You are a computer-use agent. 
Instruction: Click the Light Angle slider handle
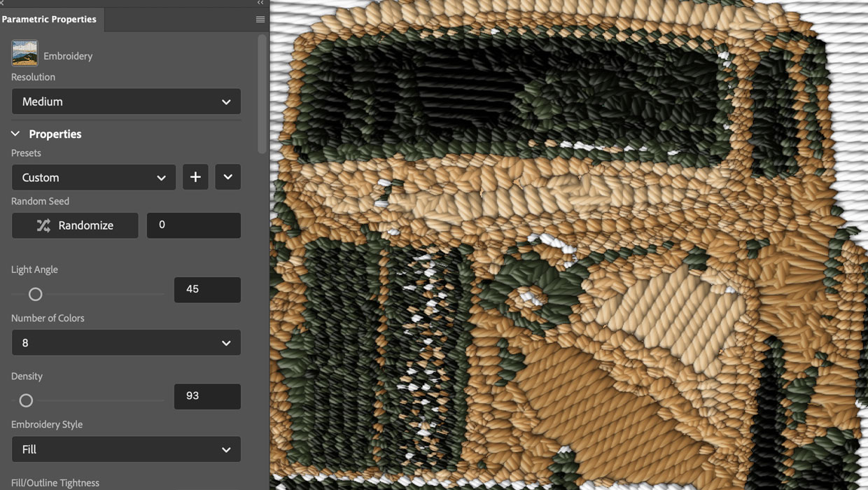34,294
